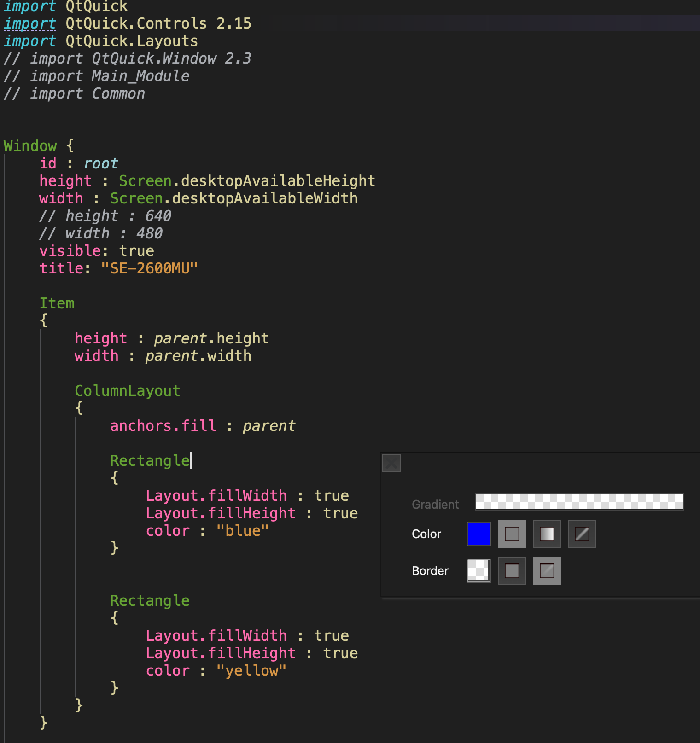Click the "yellow" color string

coord(251,671)
